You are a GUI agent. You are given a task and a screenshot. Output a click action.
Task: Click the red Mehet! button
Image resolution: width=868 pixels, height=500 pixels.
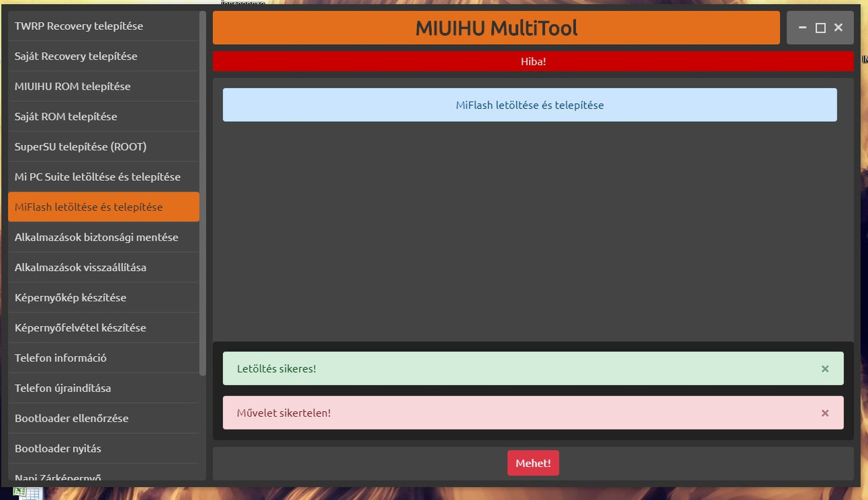click(533, 463)
